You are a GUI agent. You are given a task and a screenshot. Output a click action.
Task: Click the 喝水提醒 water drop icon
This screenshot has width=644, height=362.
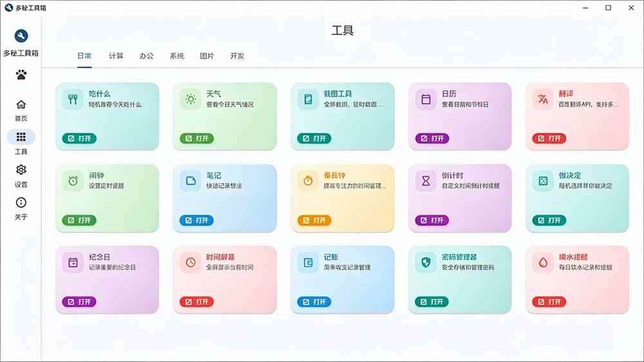[543, 263]
